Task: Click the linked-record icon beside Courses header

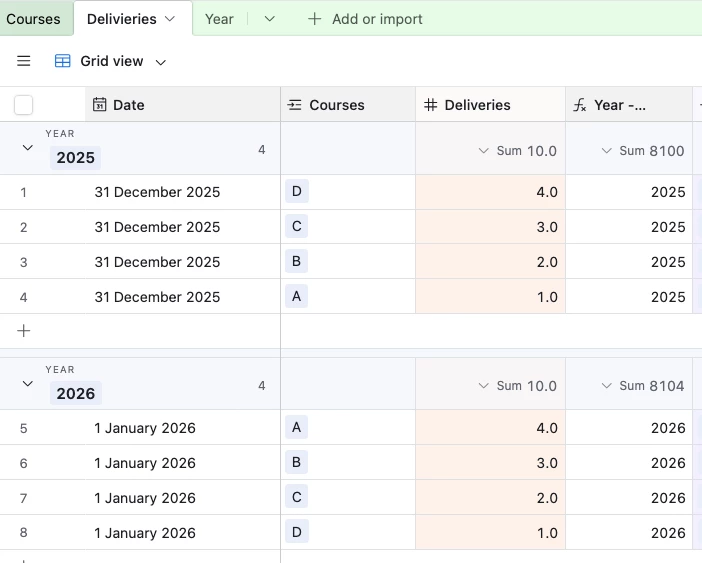Action: [295, 105]
